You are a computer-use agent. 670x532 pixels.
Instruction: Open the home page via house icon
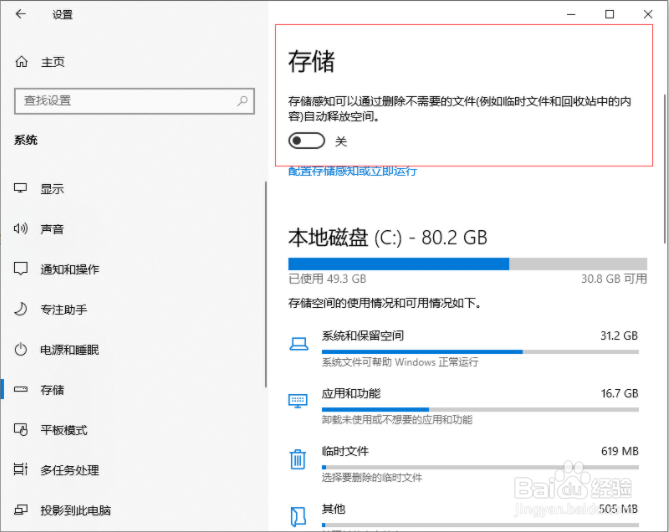pos(21,62)
